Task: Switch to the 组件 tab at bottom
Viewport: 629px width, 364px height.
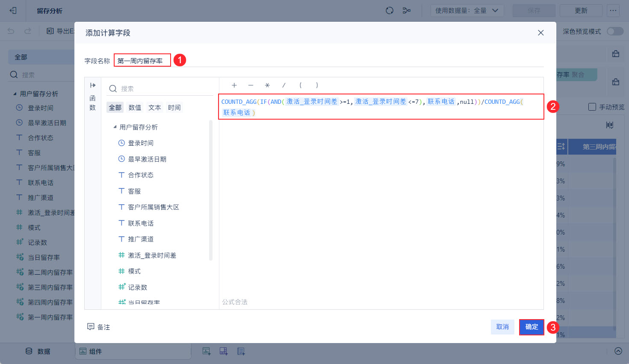Action: (x=133, y=352)
